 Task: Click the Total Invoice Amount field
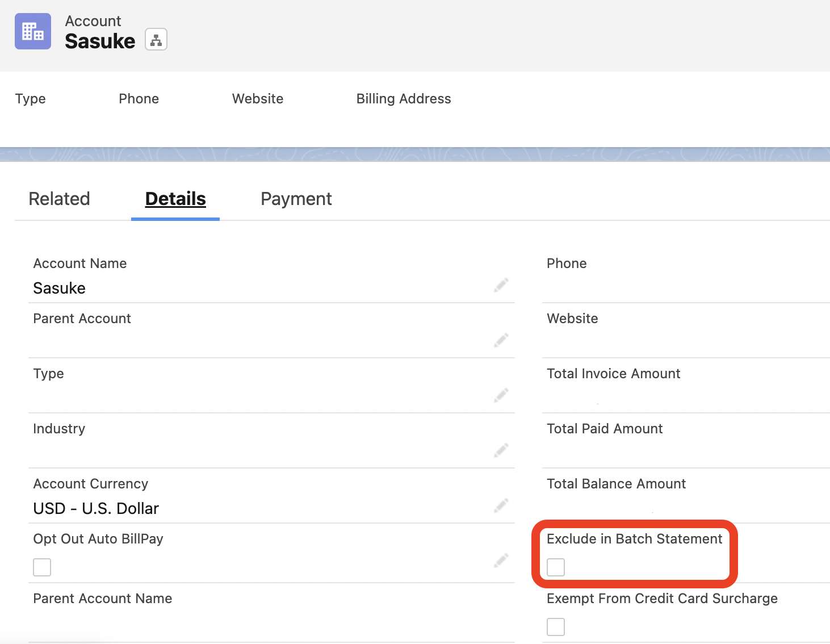tap(613, 374)
